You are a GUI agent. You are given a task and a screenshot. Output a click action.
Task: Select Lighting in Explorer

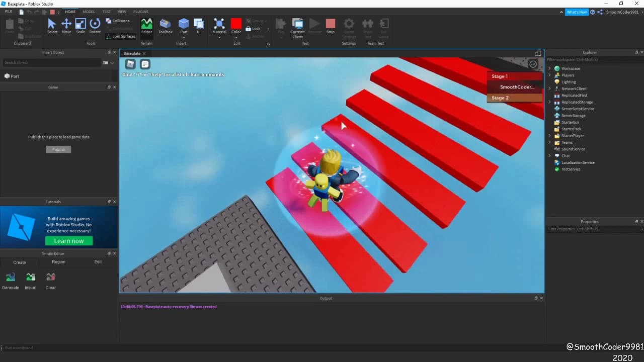[x=565, y=82]
